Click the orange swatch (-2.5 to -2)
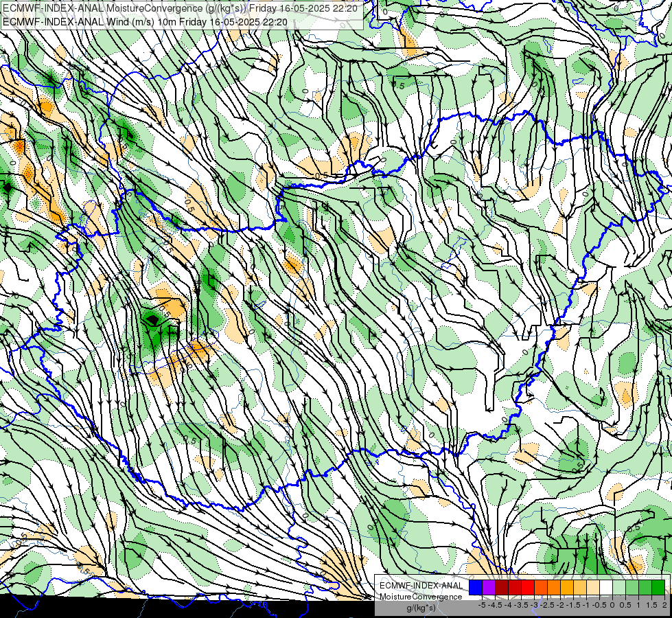The width and height of the screenshot is (672, 618). click(x=554, y=588)
